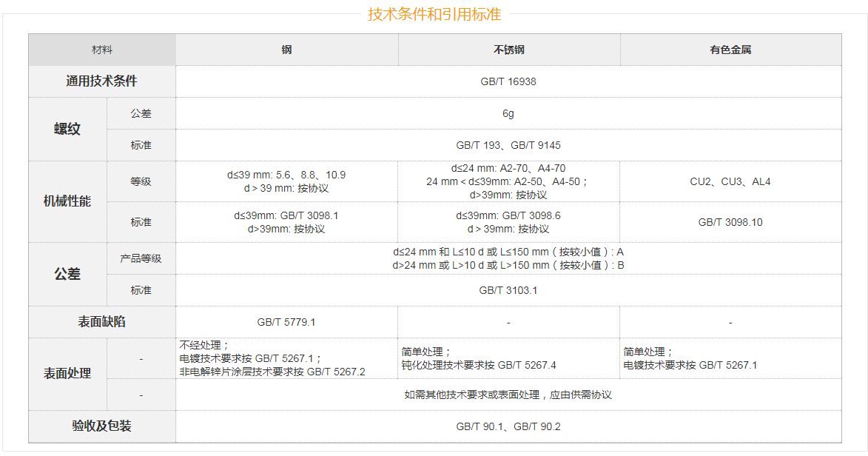Click the 机械性能 row label
The width and height of the screenshot is (868, 456).
click(x=67, y=201)
